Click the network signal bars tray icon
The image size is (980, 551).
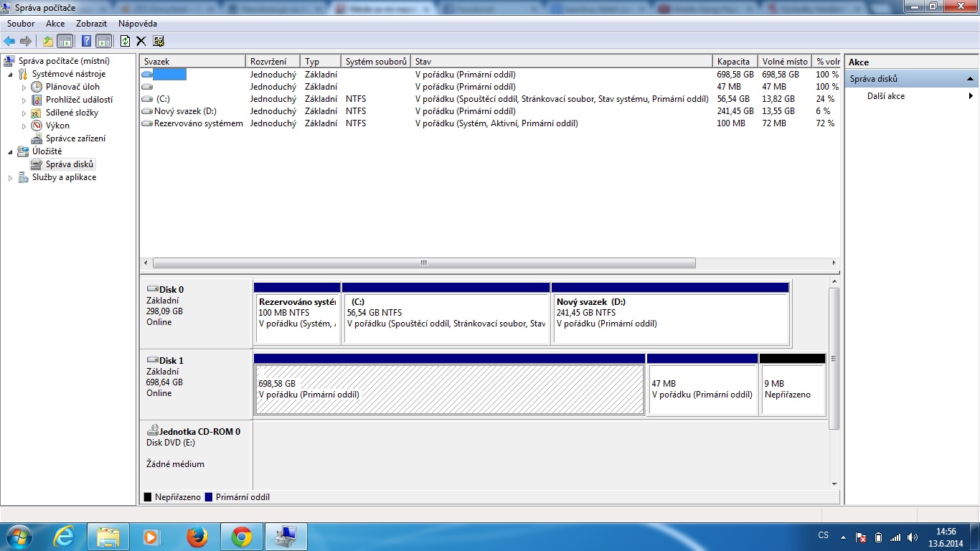point(895,537)
